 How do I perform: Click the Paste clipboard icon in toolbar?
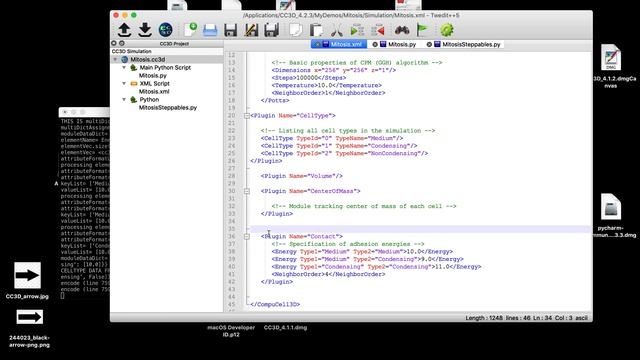point(316,30)
